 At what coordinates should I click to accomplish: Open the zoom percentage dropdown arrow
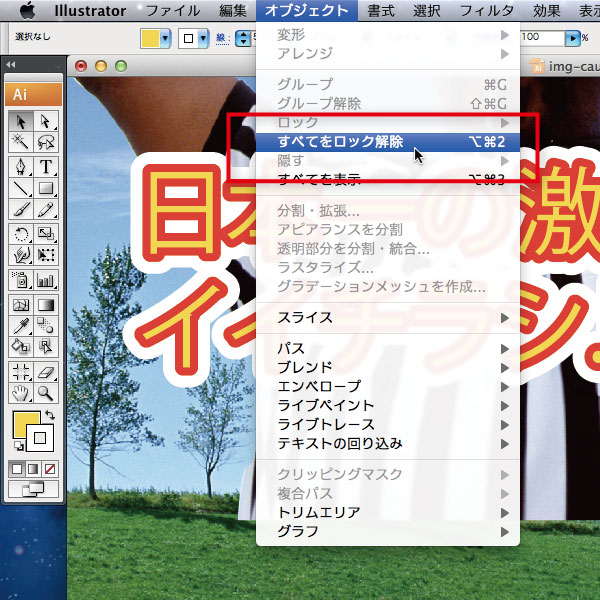click(574, 38)
